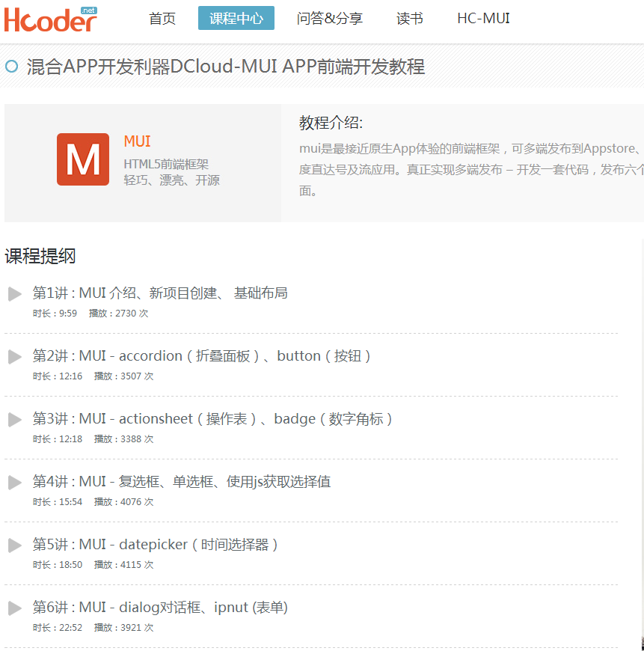Click the Hcoder.net logo
Viewport: 644px width, 651px height.
(x=51, y=19)
